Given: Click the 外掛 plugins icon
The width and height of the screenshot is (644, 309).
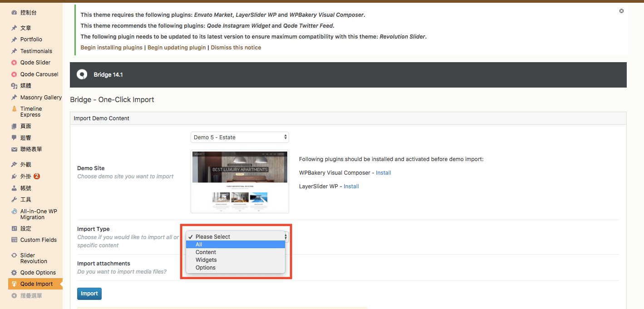Looking at the screenshot, I should 14,177.
